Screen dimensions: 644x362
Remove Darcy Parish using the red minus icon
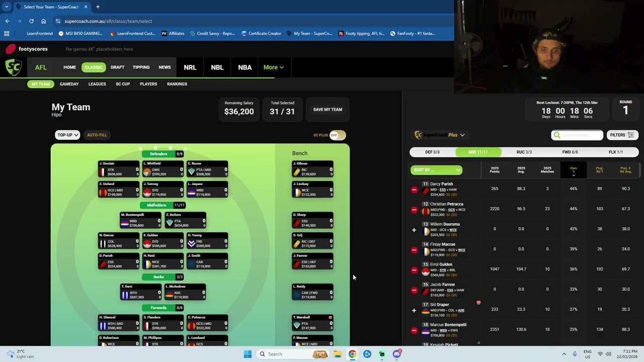[x=414, y=190]
